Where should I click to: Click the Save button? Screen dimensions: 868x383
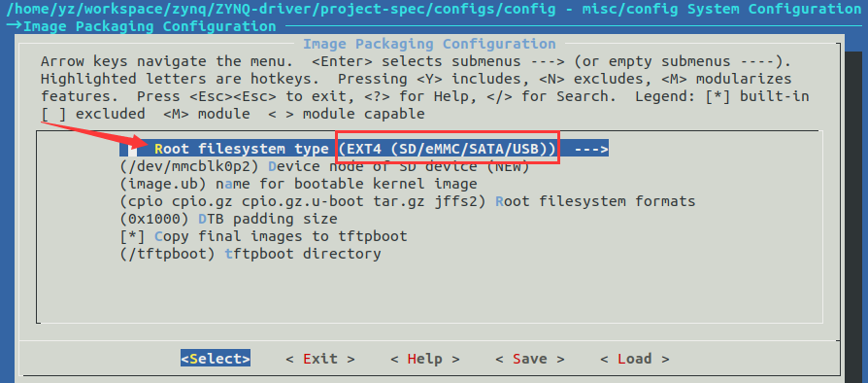coord(530,359)
